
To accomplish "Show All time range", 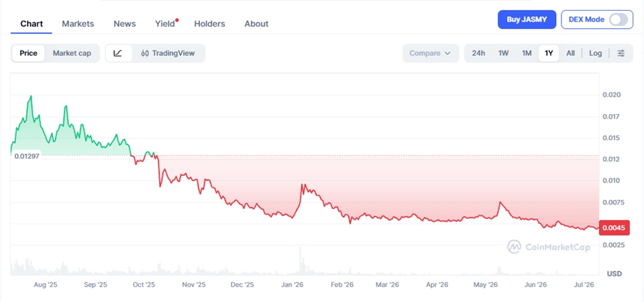I will click(x=570, y=54).
